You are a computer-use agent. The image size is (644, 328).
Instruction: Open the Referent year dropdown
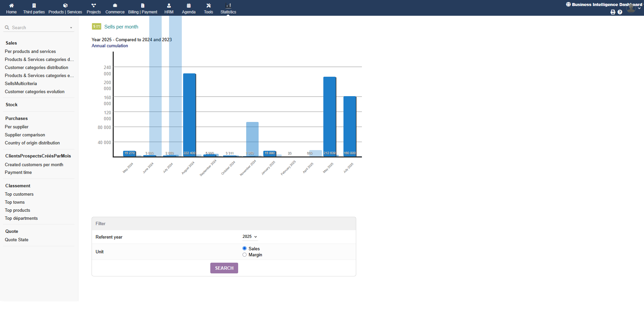[x=250, y=237]
